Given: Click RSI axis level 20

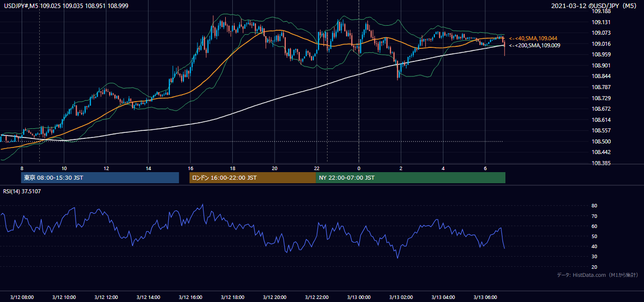Looking at the screenshot, I should 594,267.
